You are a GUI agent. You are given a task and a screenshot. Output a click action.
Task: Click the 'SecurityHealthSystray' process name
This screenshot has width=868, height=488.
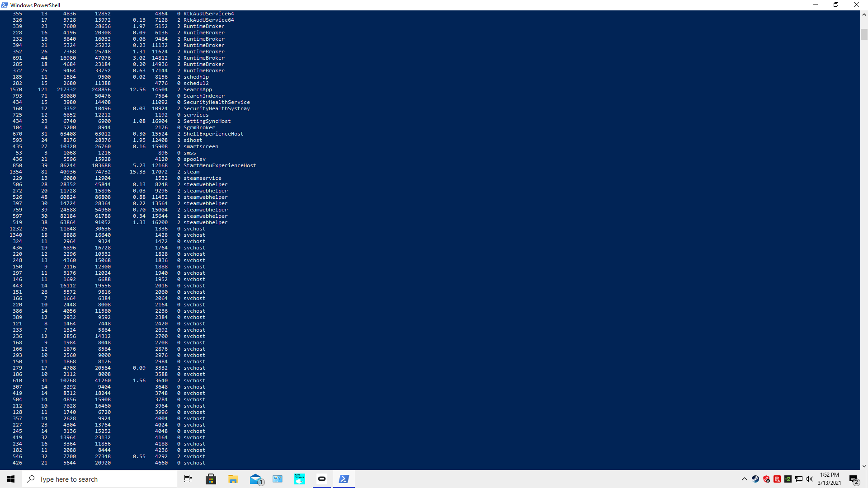[217, 108]
